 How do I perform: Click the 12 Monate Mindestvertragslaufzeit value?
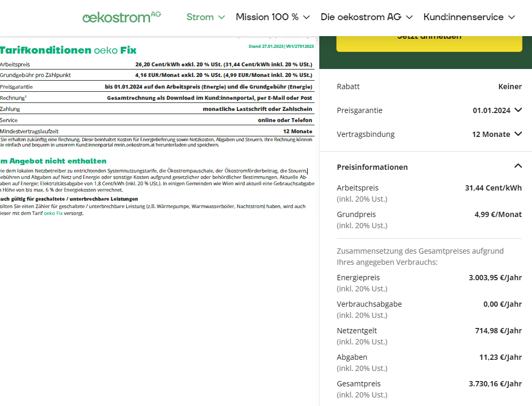tap(298, 132)
